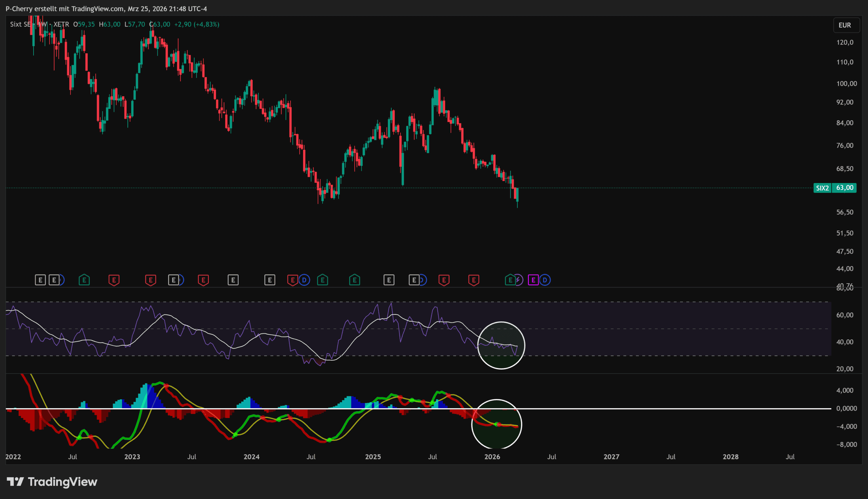Viewport: 868px width, 499px height.
Task: Click the highlighted circle on the RSI pane
Action: coord(501,345)
